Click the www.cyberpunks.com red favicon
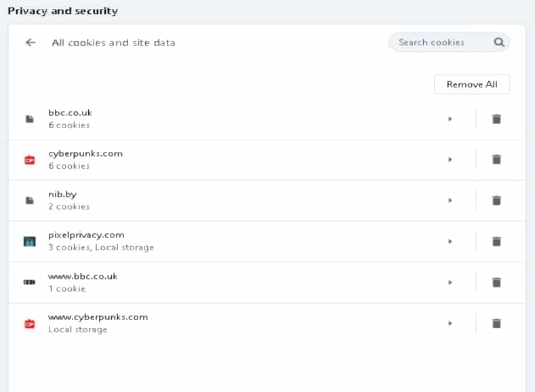The height and width of the screenshot is (392, 535). (30, 324)
